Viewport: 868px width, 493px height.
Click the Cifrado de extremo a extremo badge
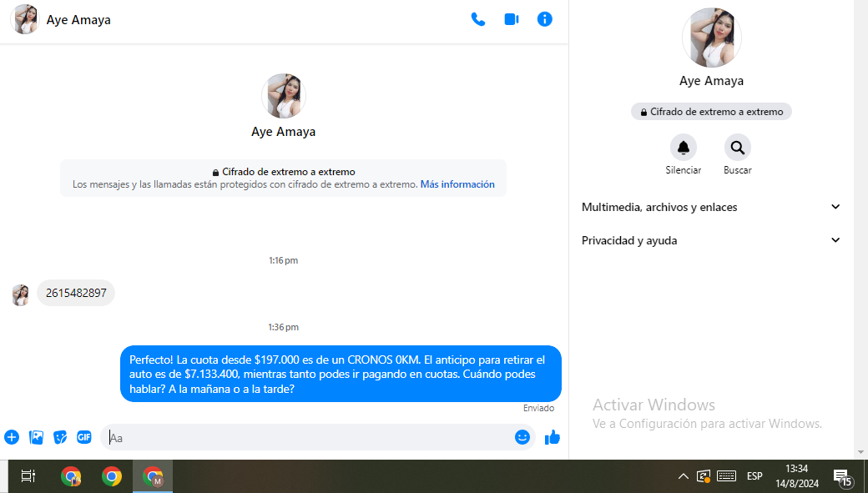click(x=711, y=112)
